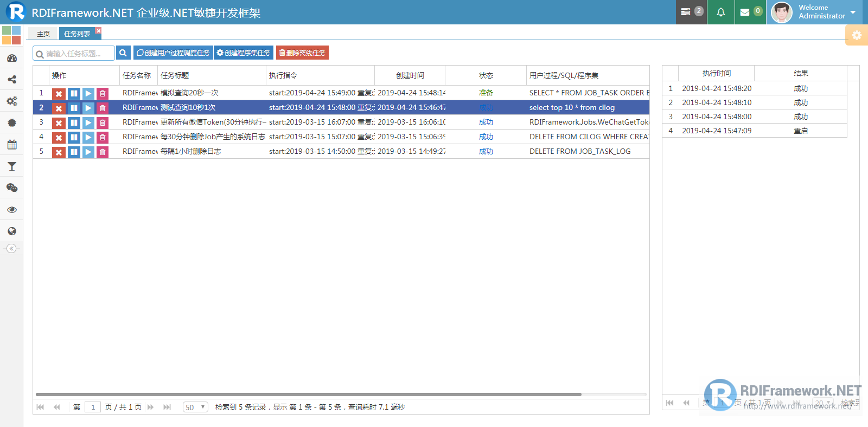
Task: Collapse the sidebar with the double-chevron button
Action: point(11,249)
